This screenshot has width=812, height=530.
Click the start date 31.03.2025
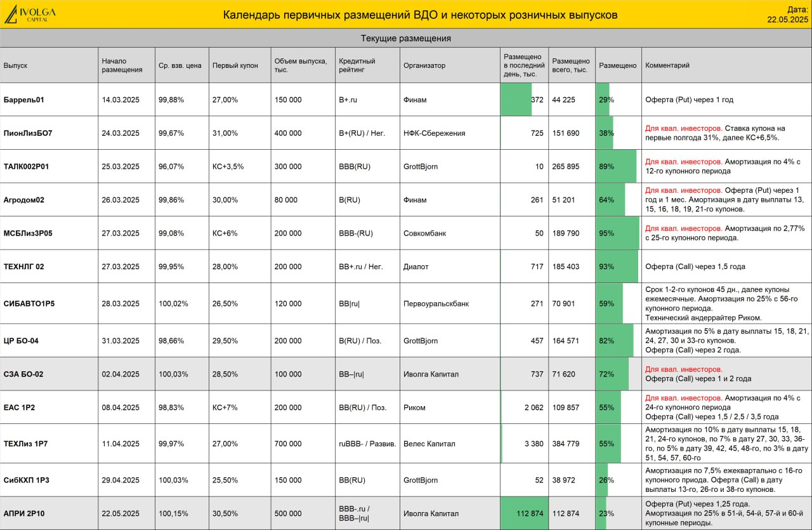tap(121, 341)
